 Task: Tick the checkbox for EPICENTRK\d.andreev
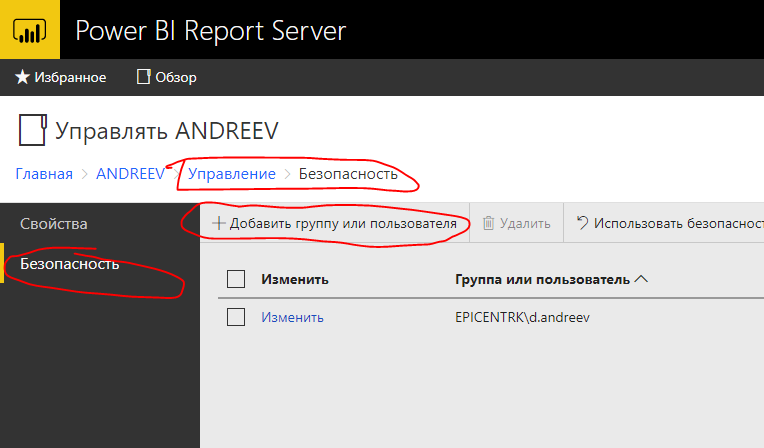[x=236, y=317]
